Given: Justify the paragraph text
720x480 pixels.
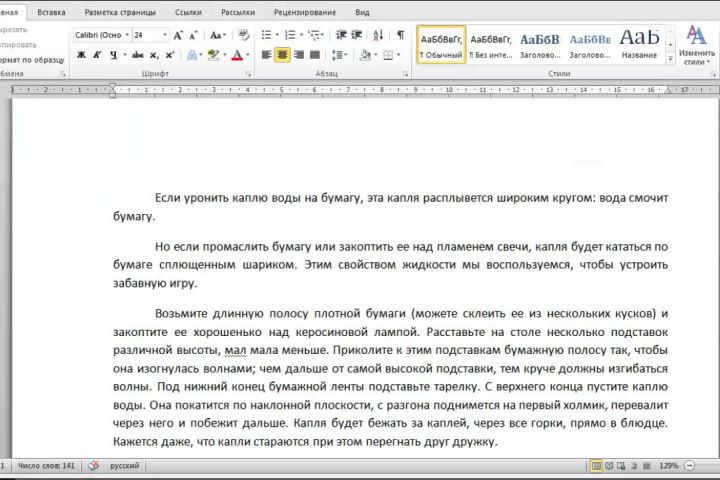Looking at the screenshot, I should pos(315,55).
